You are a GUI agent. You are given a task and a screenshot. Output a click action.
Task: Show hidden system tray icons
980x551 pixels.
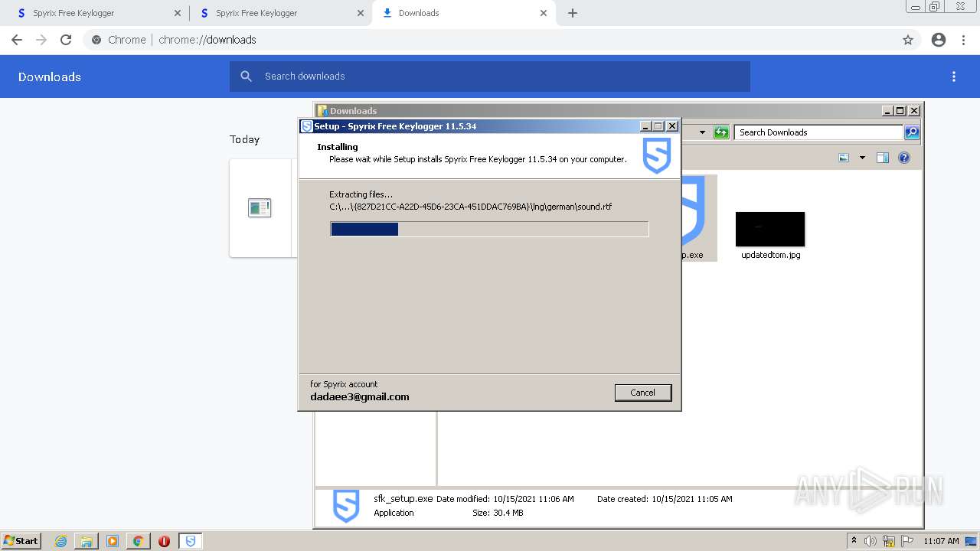(x=854, y=540)
